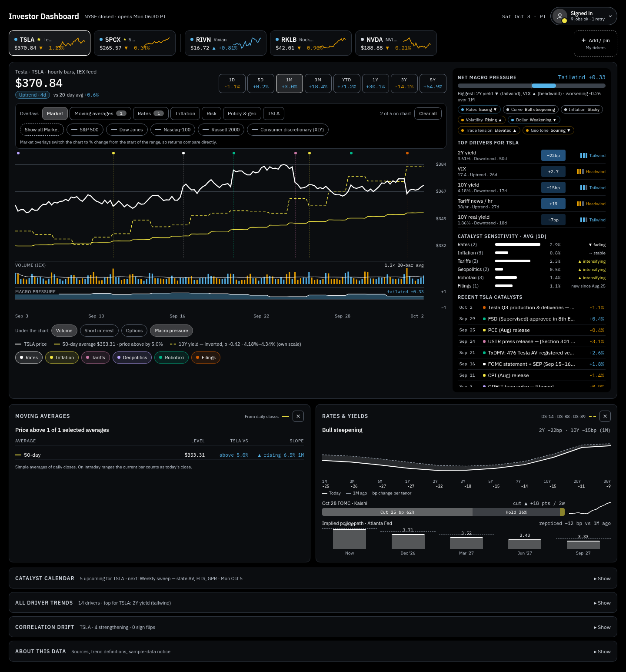Click the Cut 25 bp 62% probability bar

coord(397,512)
